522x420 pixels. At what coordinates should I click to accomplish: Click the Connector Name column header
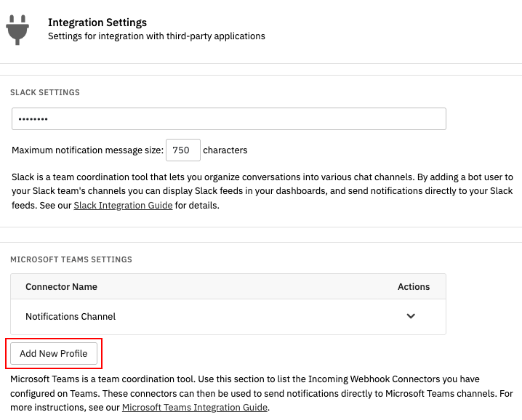(61, 287)
